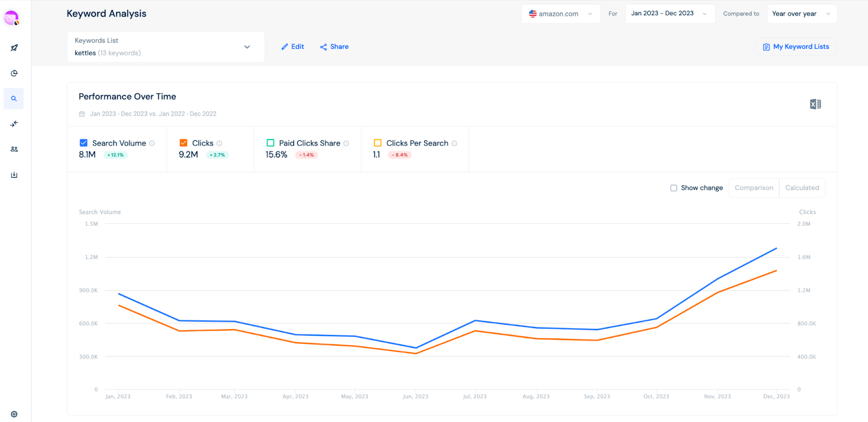
Task: Click the Similarweb logo avatar
Action: tap(11, 18)
